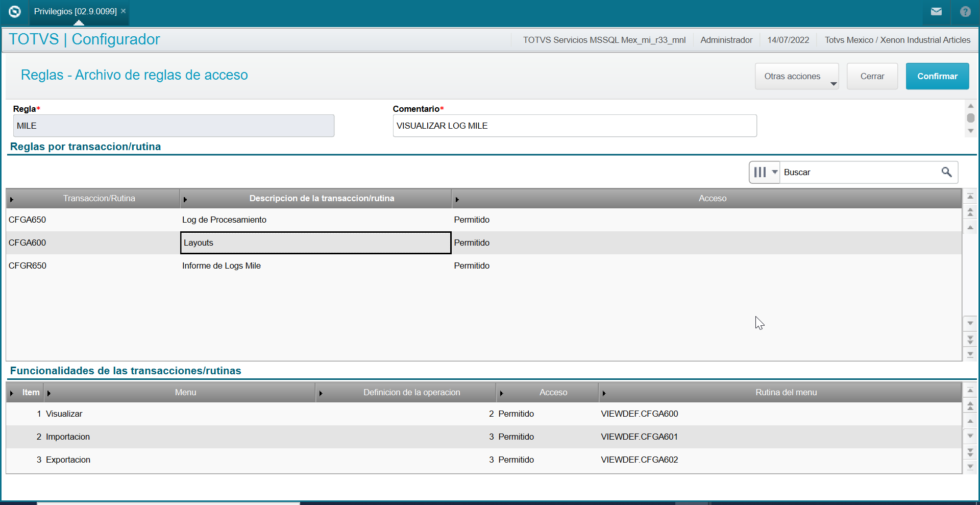Jump to last row in lower grid
Image resolution: width=980 pixels, height=505 pixels.
[970, 466]
